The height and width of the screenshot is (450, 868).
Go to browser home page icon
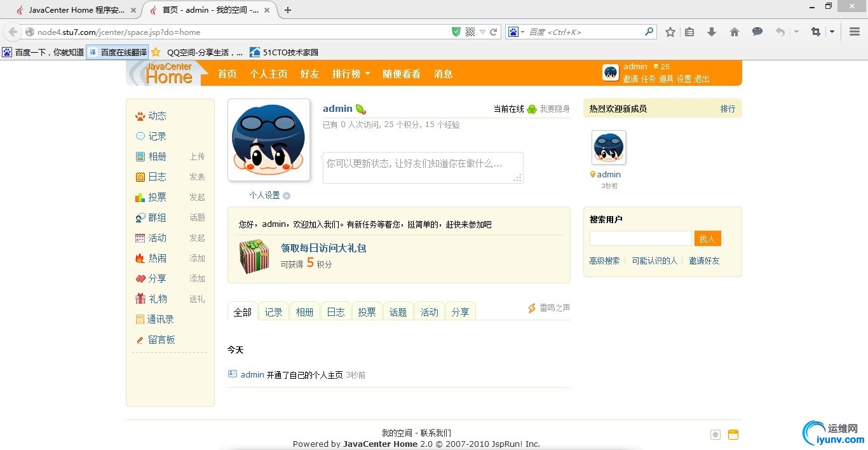tap(735, 32)
